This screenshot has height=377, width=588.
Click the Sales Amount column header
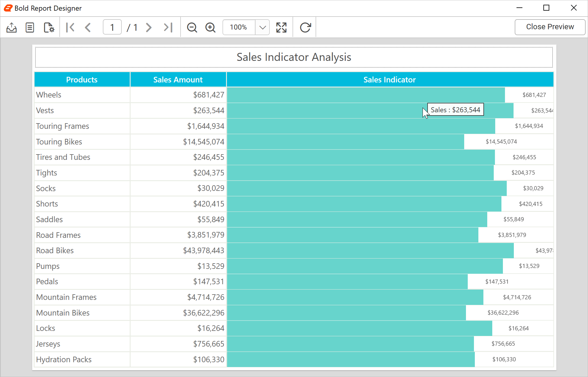coord(178,79)
